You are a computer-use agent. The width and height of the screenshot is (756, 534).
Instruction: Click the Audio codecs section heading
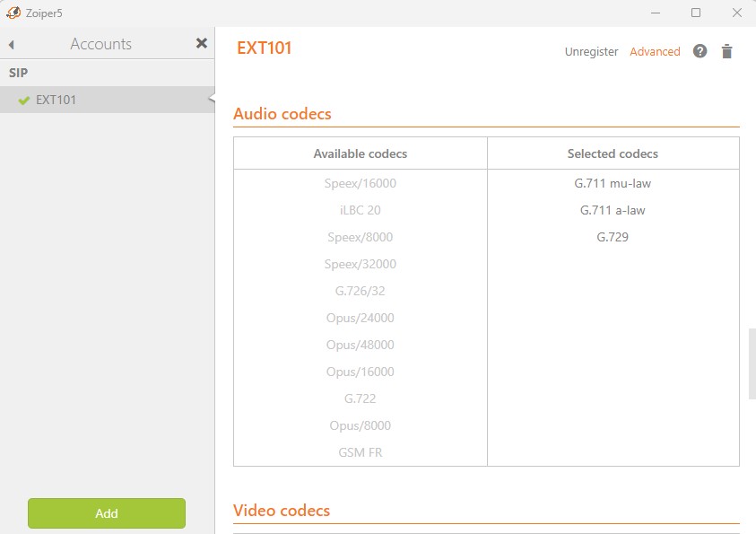(x=282, y=114)
